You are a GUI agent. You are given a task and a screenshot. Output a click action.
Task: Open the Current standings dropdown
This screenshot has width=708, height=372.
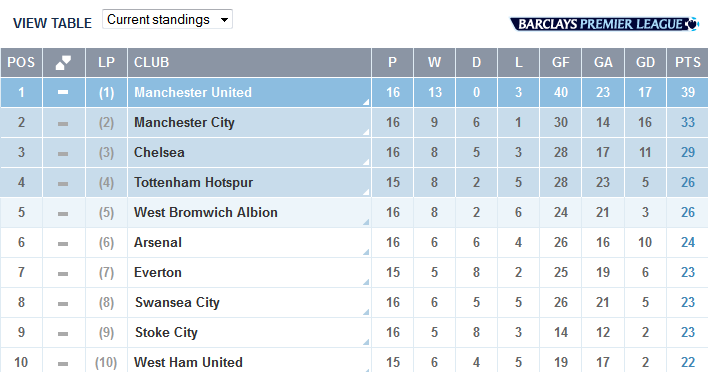[x=167, y=19]
